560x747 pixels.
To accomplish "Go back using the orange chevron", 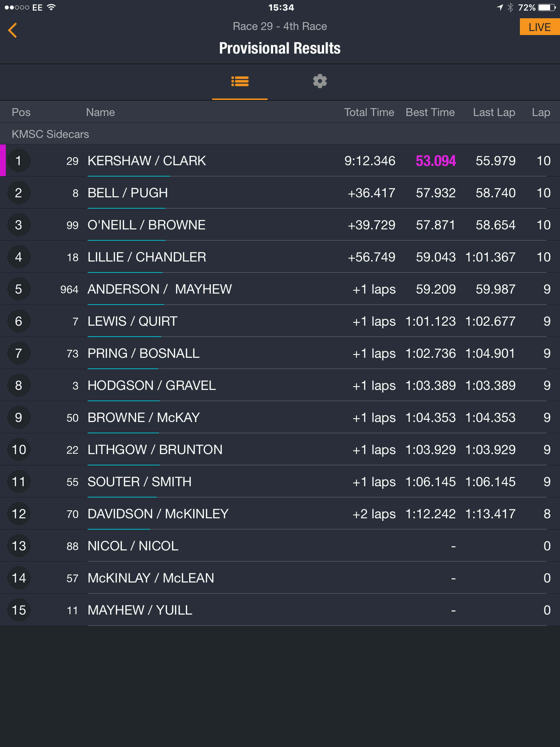I will 13,30.
